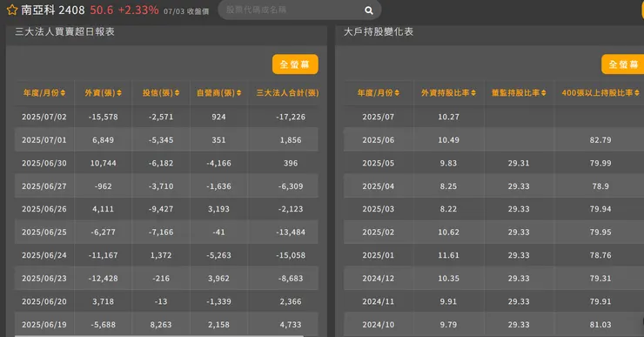Select row dated 2025/07/01
Viewport: 644px width, 337px height.
[166, 139]
